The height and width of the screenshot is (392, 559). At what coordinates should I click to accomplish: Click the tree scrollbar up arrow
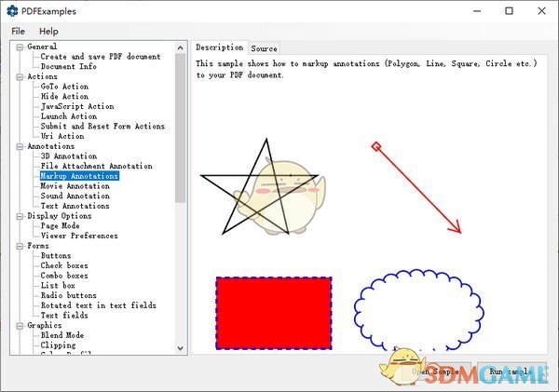click(181, 47)
